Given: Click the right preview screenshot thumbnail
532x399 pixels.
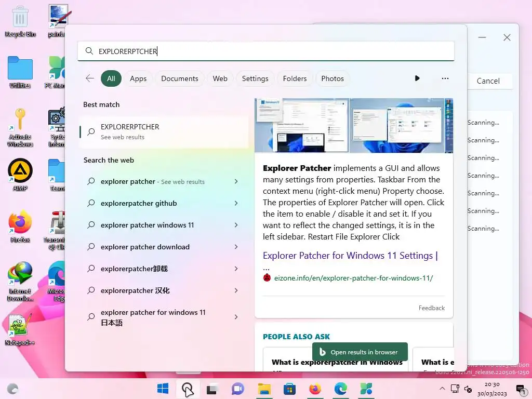Looking at the screenshot, I should coord(397,125).
